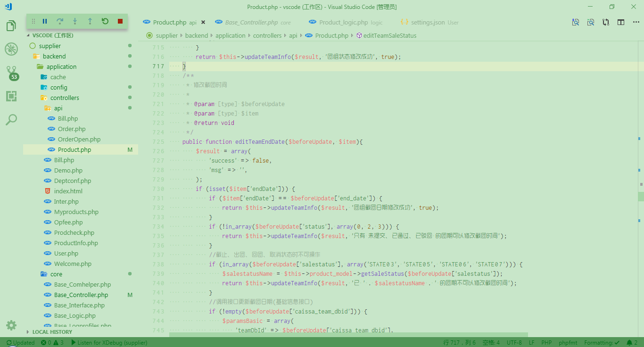Select modified Product.php in the explorer
Image resolution: width=644 pixels, height=347 pixels.
pos(74,149)
